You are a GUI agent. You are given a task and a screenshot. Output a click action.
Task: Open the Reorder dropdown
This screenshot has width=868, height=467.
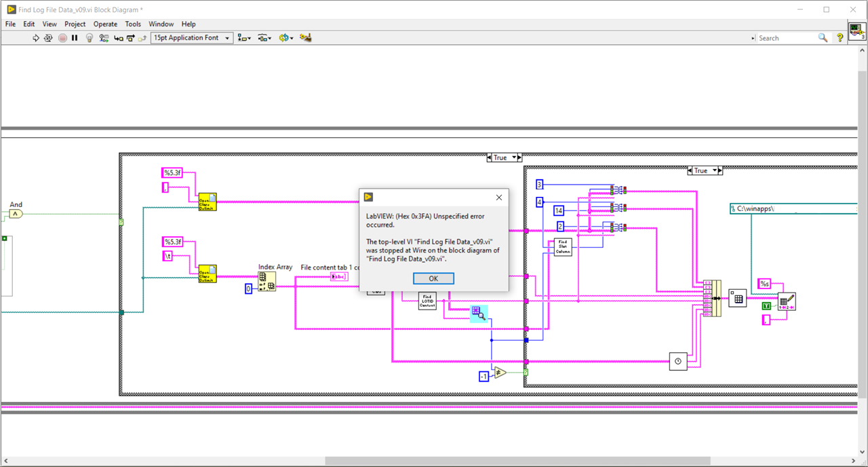click(x=285, y=38)
